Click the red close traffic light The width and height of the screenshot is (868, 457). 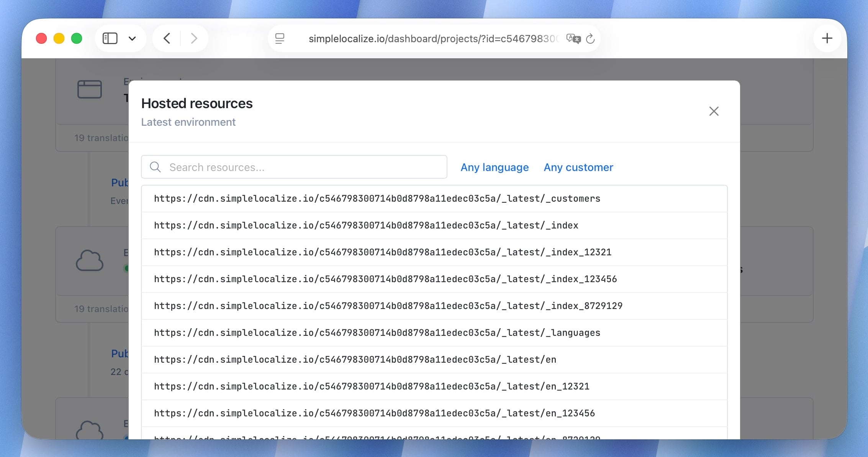coord(41,38)
